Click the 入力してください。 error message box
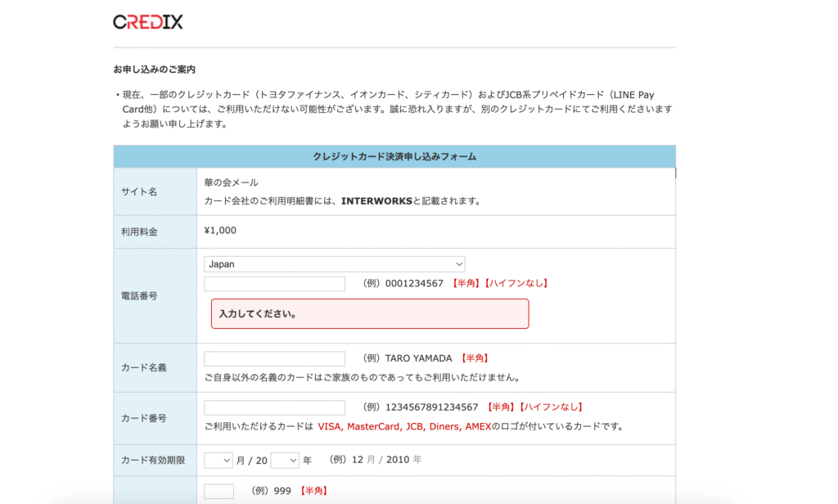 pyautogui.click(x=370, y=313)
